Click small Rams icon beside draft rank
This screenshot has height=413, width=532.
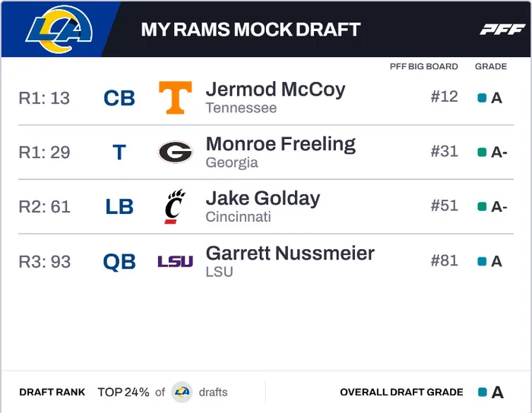point(182,392)
